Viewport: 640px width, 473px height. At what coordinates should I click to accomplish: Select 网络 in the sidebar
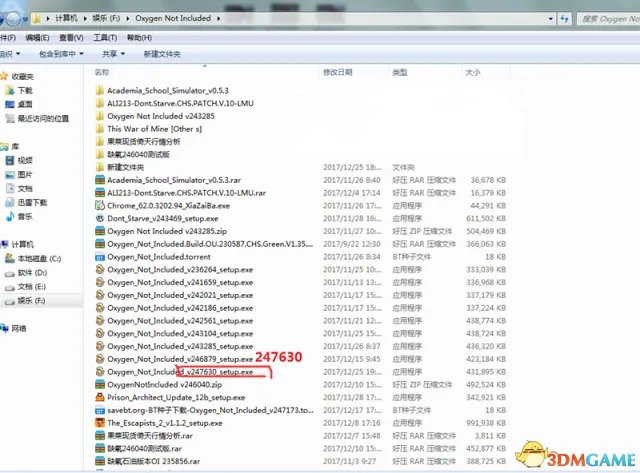coord(18,329)
